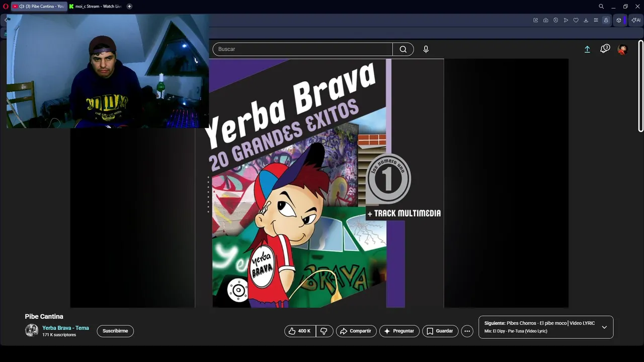The image size is (644, 362).
Task: Open the Yerba Brava - Tema channel link
Action: tap(65, 328)
